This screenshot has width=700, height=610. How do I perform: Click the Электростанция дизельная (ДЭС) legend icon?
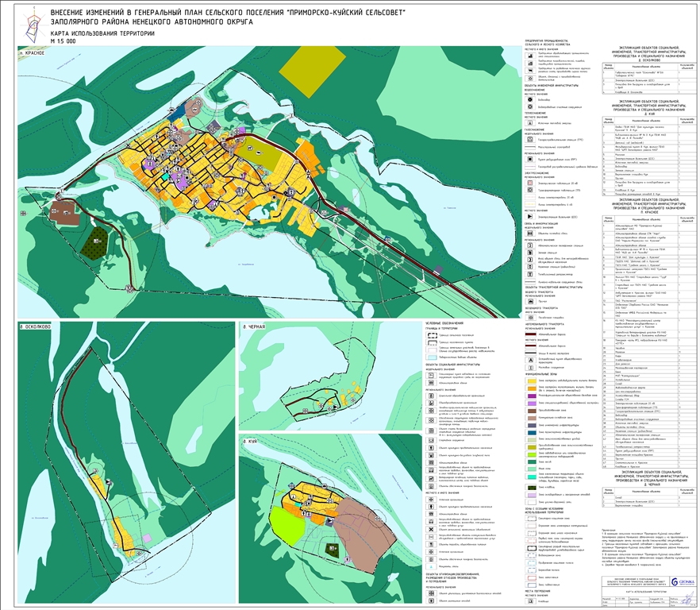[530, 217]
